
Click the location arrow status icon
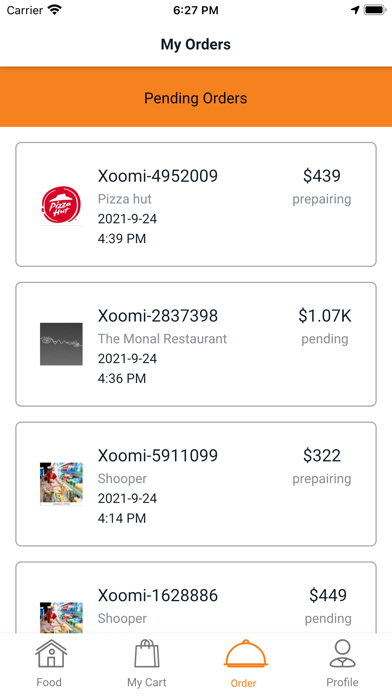coord(355,10)
